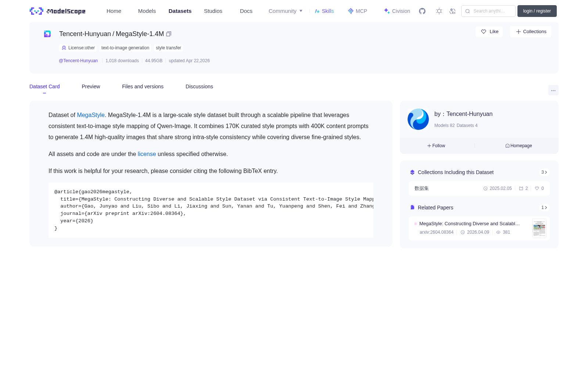588x368 pixels.
Task: Open the 数据集 collection entry
Action: point(479,188)
